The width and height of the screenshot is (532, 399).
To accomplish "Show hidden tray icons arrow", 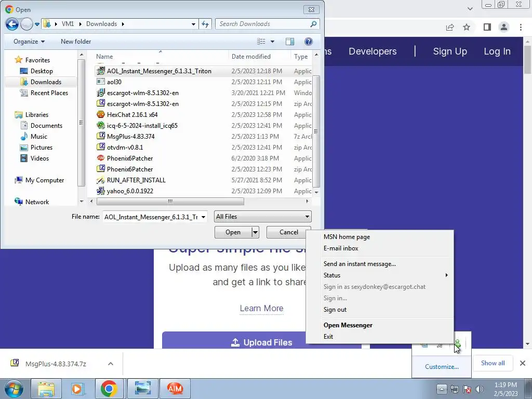I will pos(442,389).
